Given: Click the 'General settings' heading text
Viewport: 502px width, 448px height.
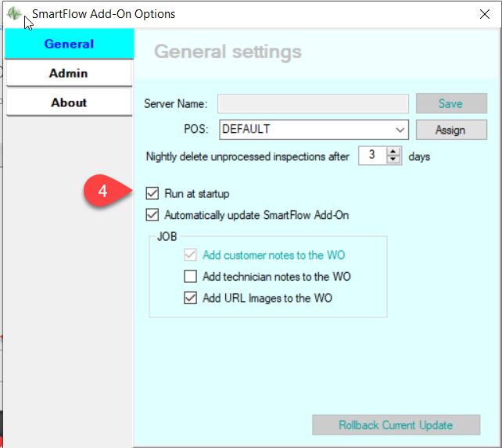Looking at the screenshot, I should click(228, 52).
